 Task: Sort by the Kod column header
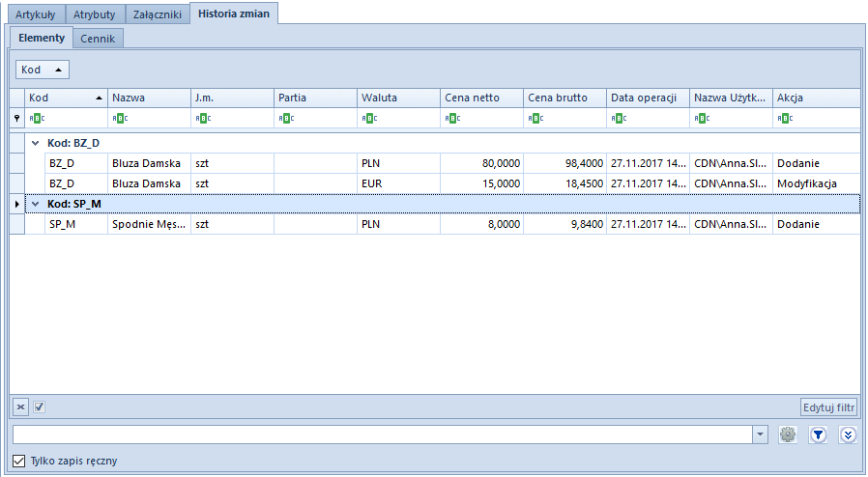click(66, 98)
